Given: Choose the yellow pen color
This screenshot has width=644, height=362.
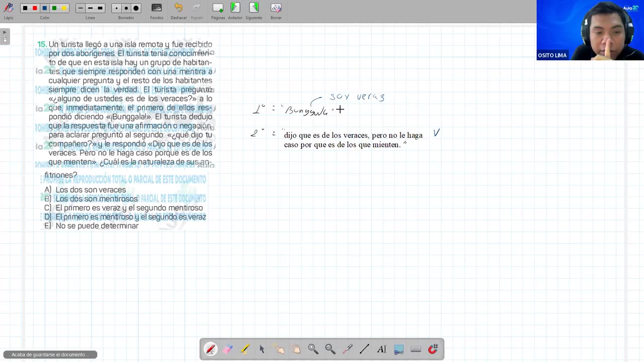Looking at the screenshot, I should (x=64, y=8).
